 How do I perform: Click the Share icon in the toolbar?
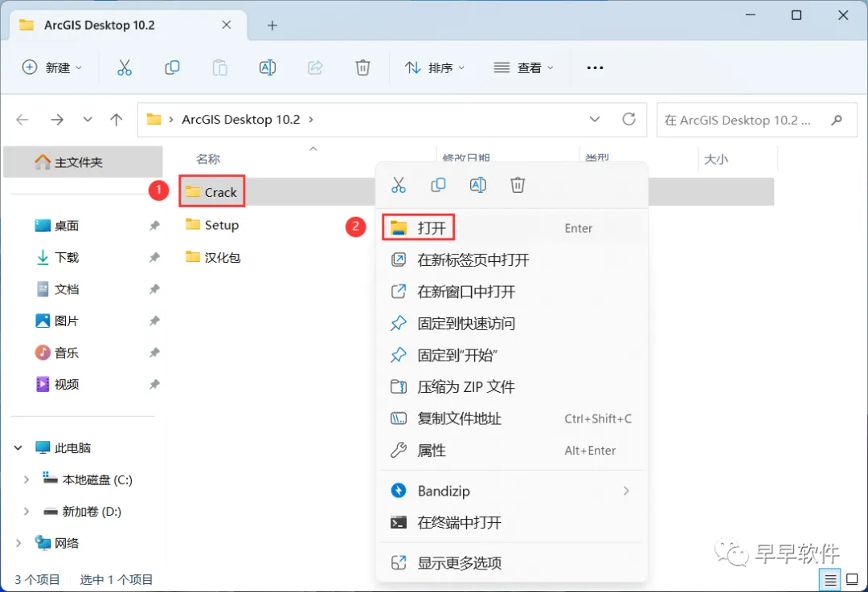tap(315, 67)
